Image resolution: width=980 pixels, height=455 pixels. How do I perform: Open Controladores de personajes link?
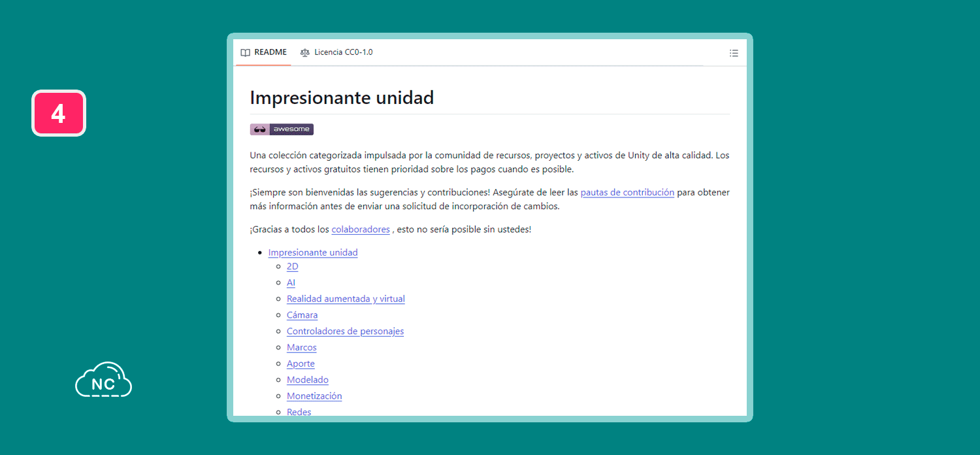(x=345, y=331)
